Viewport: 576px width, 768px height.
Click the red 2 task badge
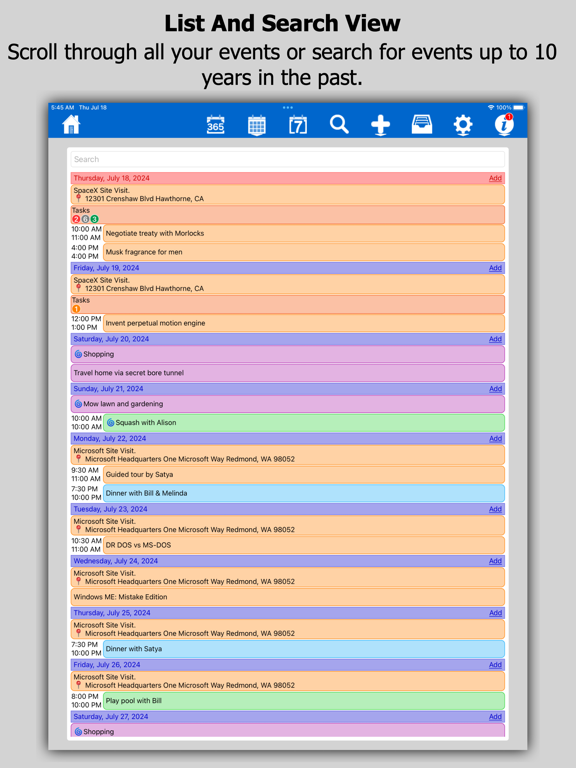(76, 219)
